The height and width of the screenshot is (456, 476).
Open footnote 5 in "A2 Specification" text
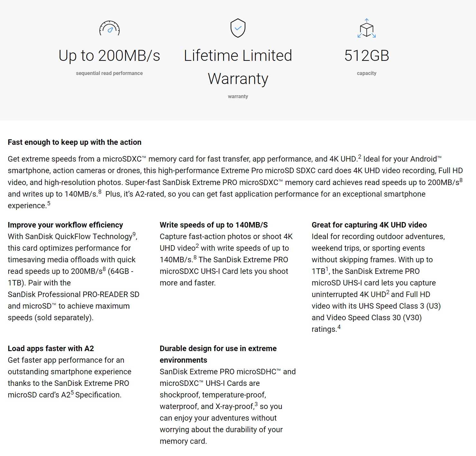[x=72, y=393]
